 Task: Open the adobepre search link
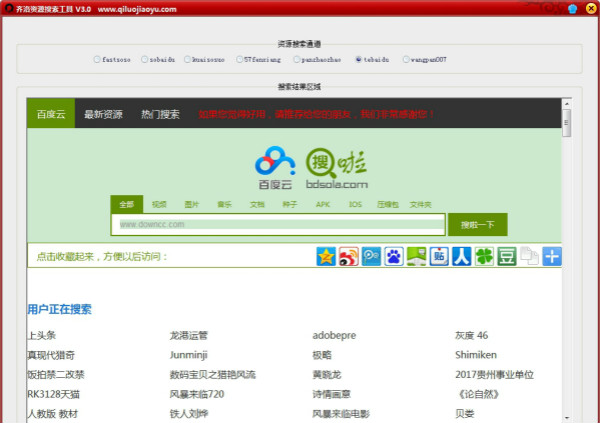334,335
